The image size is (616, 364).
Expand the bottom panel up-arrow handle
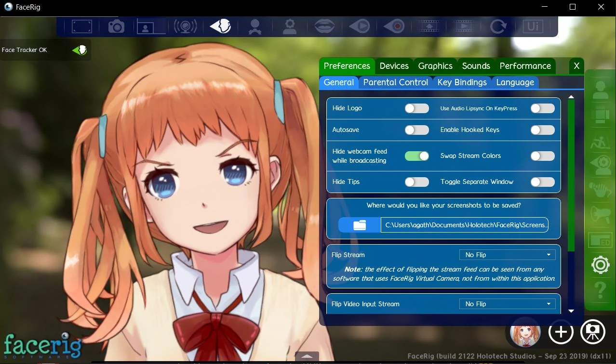307,357
